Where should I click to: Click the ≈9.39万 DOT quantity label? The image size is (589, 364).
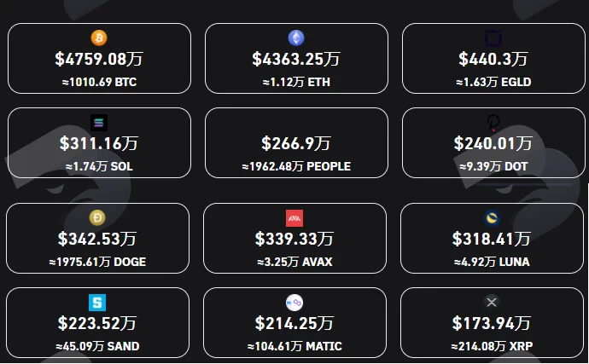[x=493, y=166]
